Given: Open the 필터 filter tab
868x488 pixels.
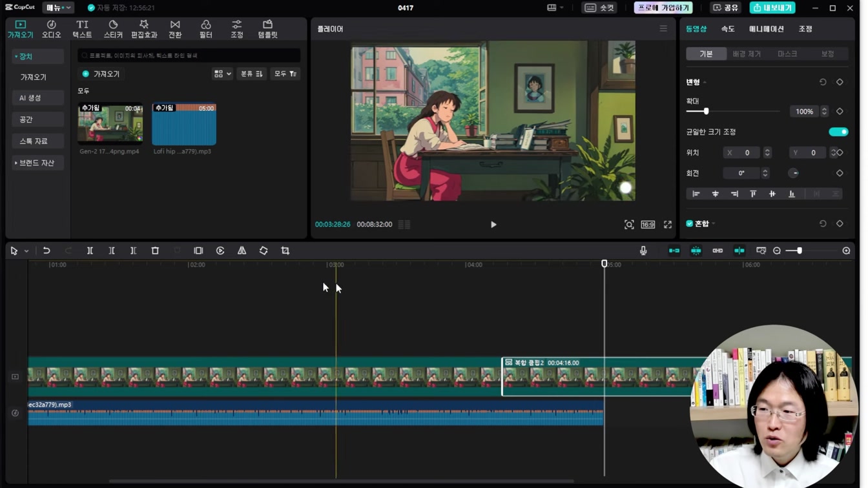Looking at the screenshot, I should click(205, 29).
